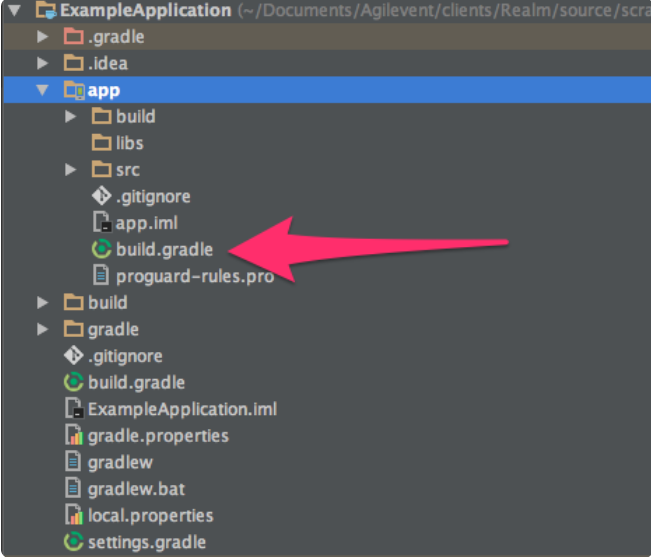Select gradlew file name
This screenshot has height=557, width=651.
(x=120, y=462)
